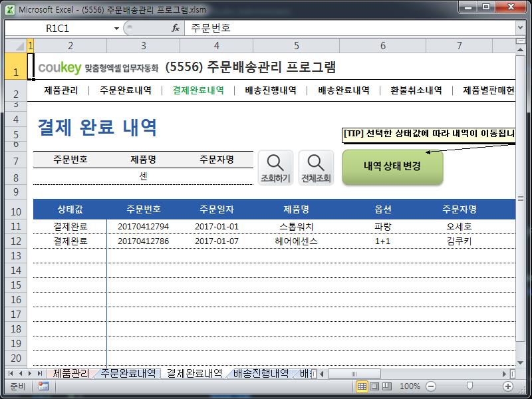Select the 제품관리 sheet tab
532x399 pixels.
click(x=71, y=374)
